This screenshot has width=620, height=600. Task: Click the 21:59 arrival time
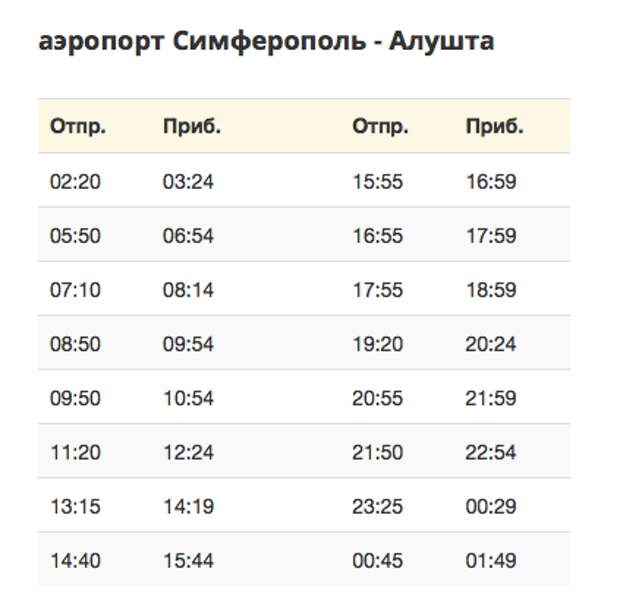pyautogui.click(x=491, y=398)
